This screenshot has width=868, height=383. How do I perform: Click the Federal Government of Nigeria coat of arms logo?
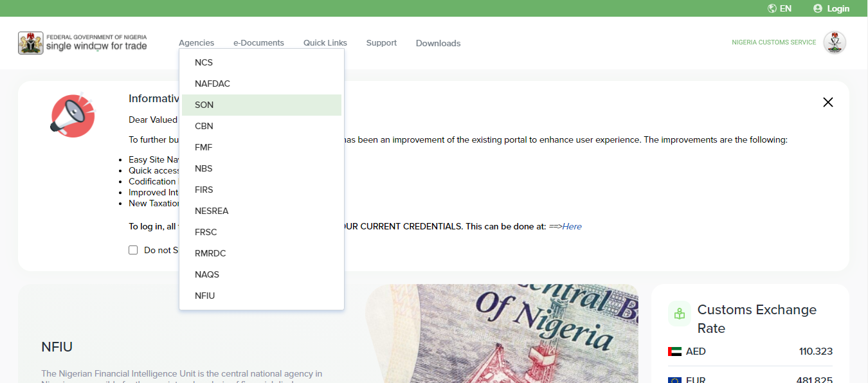31,43
